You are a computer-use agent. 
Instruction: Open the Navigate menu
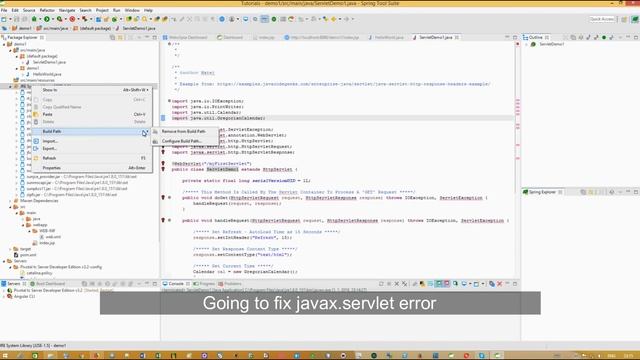pos(67,10)
